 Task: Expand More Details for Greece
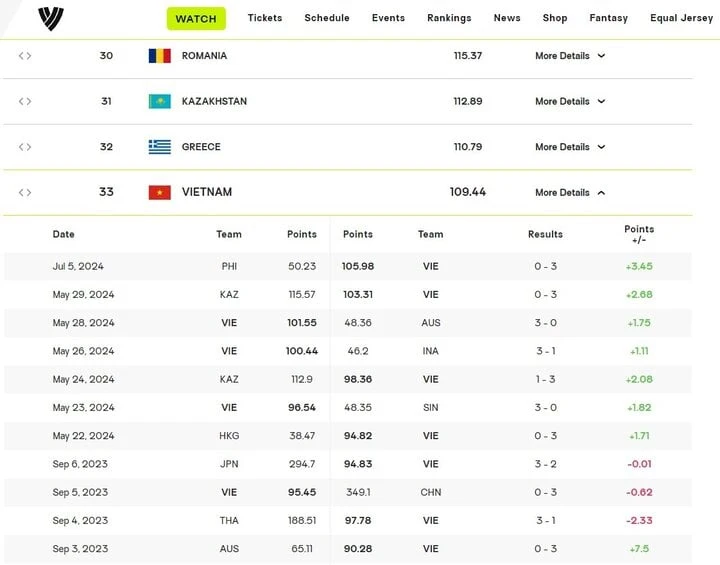pos(569,147)
